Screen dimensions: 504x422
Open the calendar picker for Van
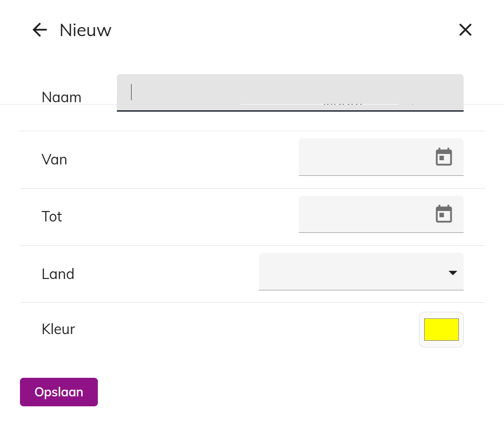point(444,157)
